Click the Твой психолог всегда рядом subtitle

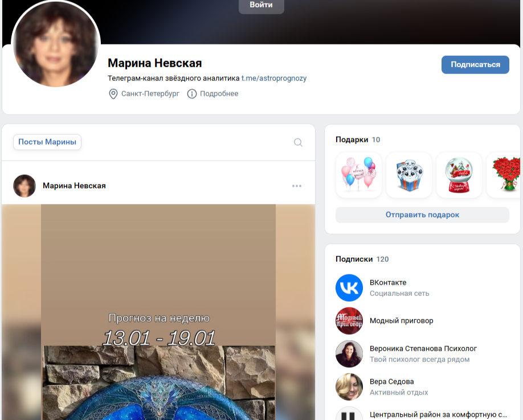pos(420,360)
